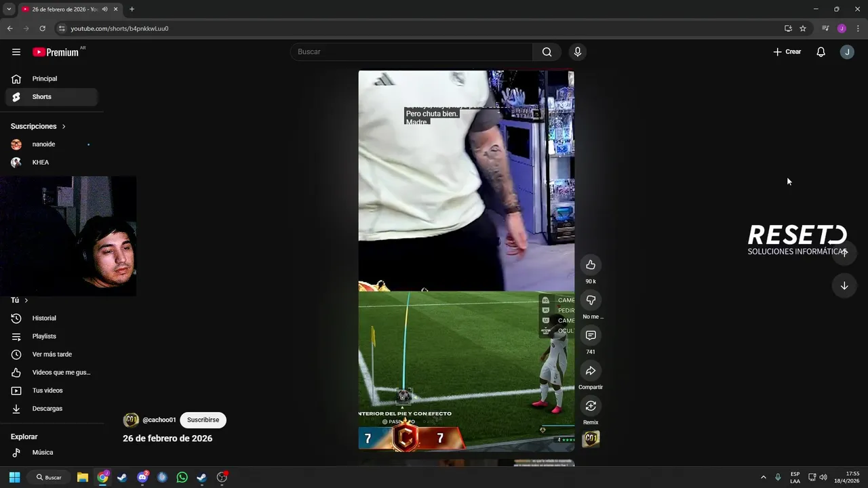Pause the playing short video
Screen dimensions: 868x488
click(x=466, y=260)
